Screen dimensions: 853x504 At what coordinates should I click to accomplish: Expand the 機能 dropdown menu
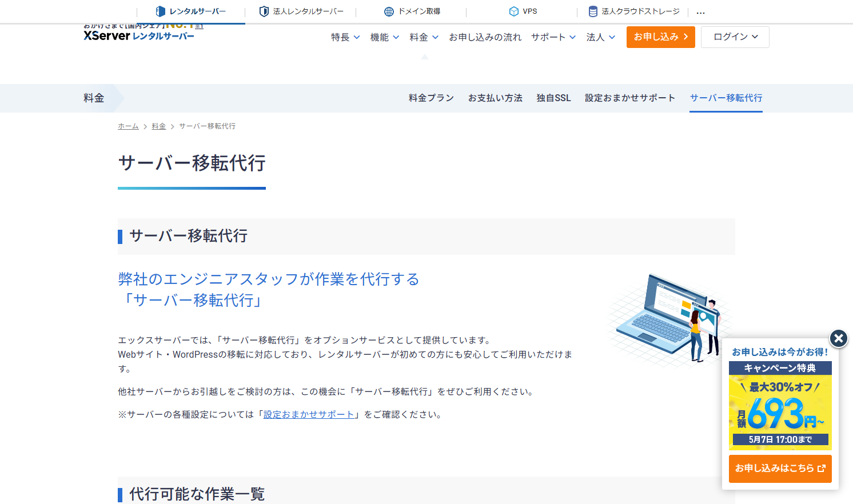tap(385, 37)
